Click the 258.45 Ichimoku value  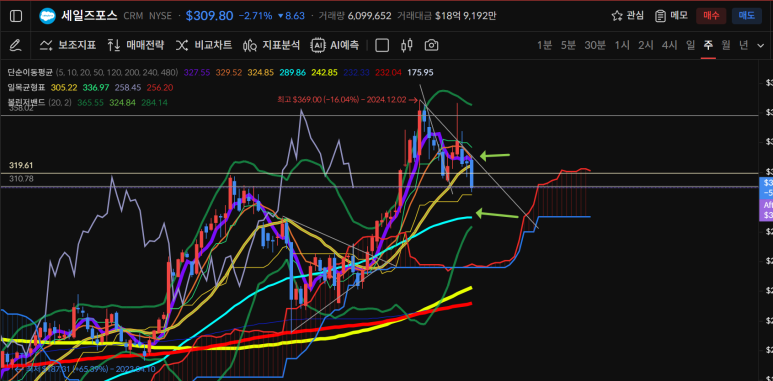pos(128,87)
